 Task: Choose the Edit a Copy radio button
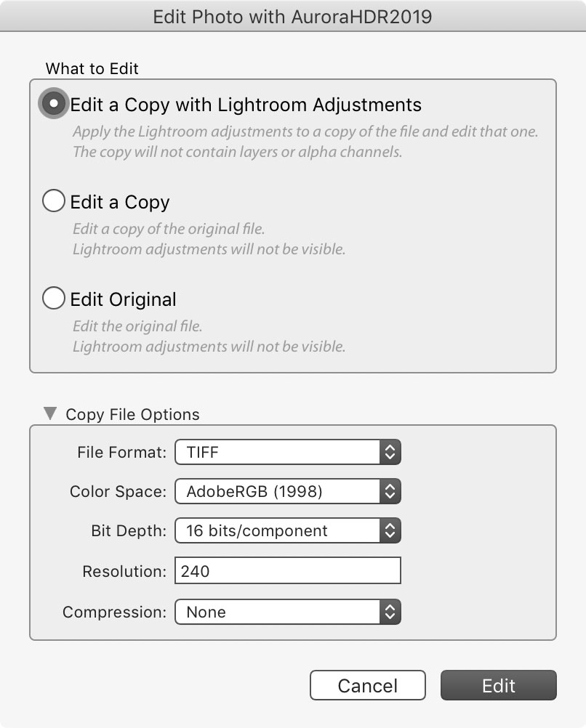54,201
